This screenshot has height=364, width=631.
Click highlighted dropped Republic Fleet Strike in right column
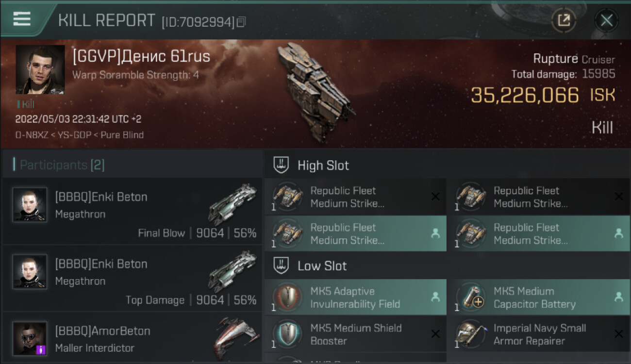pos(538,233)
